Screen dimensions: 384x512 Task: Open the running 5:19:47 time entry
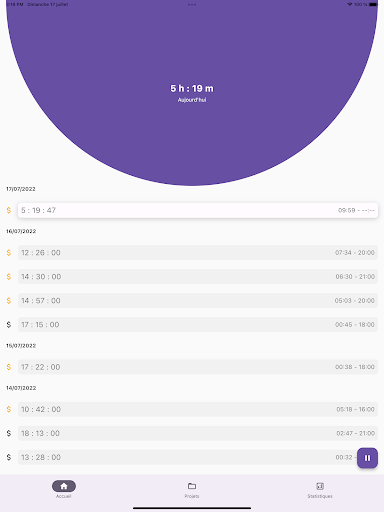198,210
